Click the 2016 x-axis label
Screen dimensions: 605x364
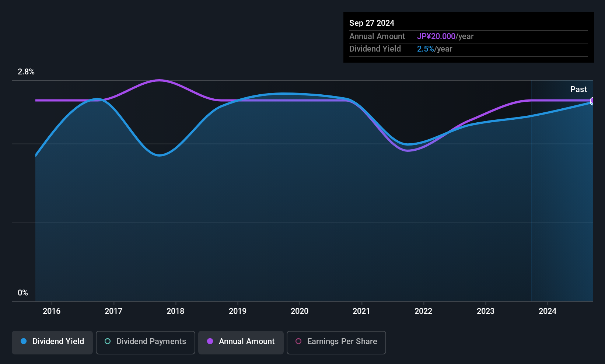point(52,311)
